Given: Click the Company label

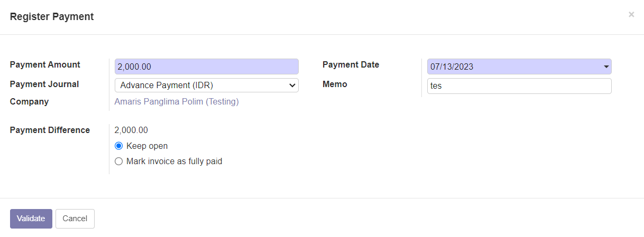Looking at the screenshot, I should [29, 102].
